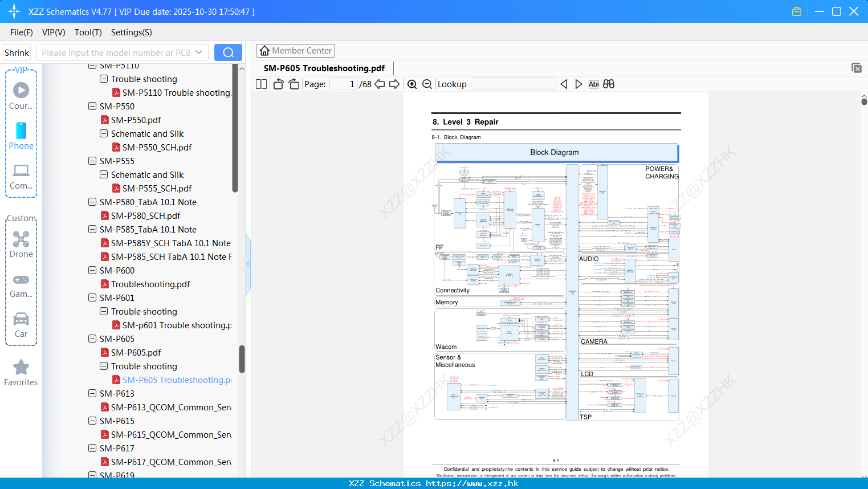This screenshot has width=868, height=489.
Task: Open the Settings(S) menu
Action: (x=132, y=32)
